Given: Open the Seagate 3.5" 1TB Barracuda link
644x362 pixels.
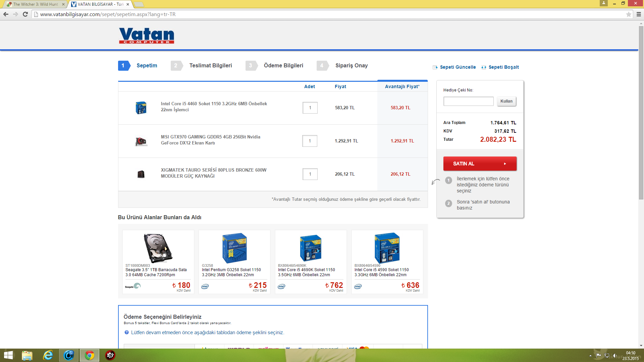Looking at the screenshot, I should 156,272.
